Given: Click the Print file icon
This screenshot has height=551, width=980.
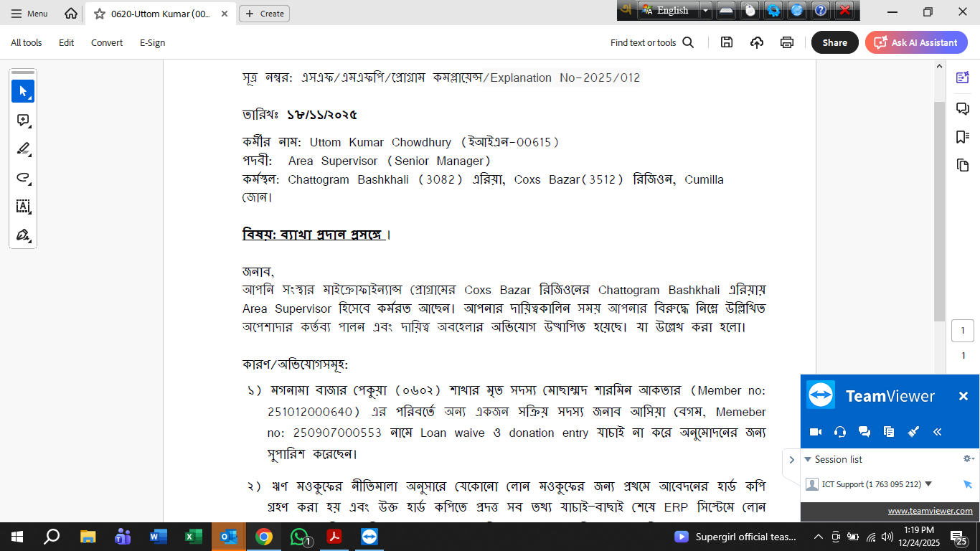Looking at the screenshot, I should tap(787, 42).
